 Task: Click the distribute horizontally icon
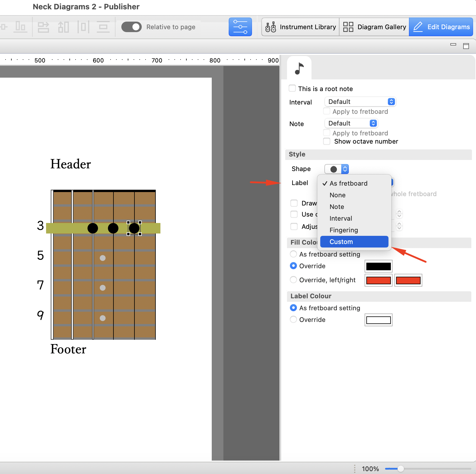[x=83, y=27]
